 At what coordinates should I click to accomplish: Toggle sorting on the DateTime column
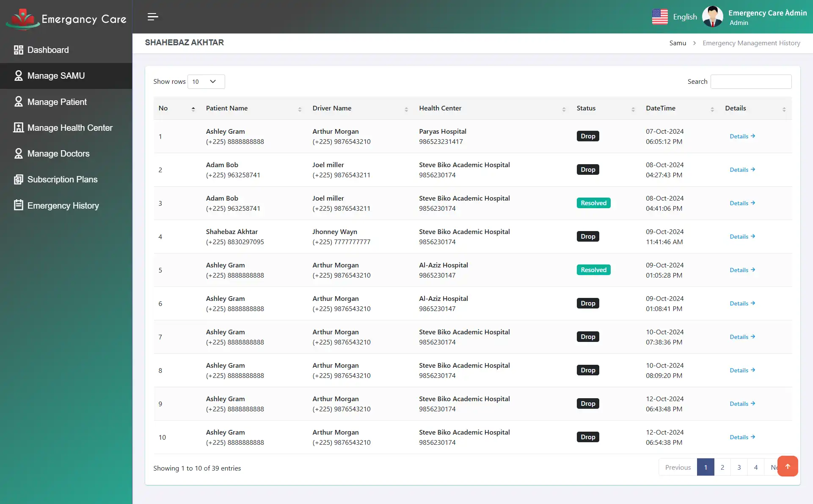pyautogui.click(x=711, y=108)
